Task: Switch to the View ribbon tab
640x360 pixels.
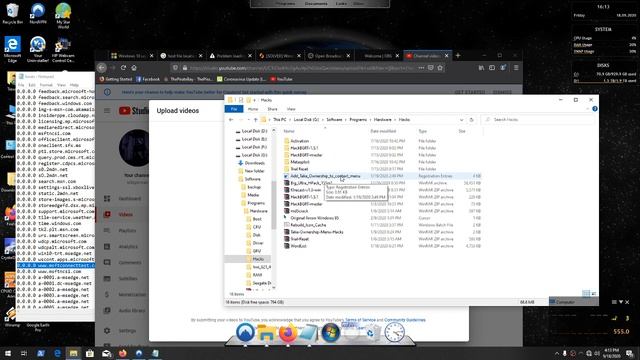Action: pyautogui.click(x=291, y=109)
